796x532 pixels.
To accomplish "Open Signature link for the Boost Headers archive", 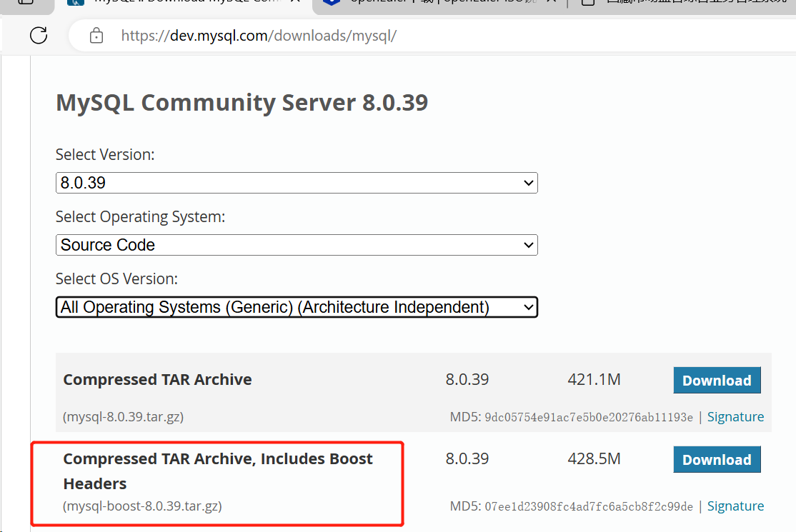I will tap(735, 506).
